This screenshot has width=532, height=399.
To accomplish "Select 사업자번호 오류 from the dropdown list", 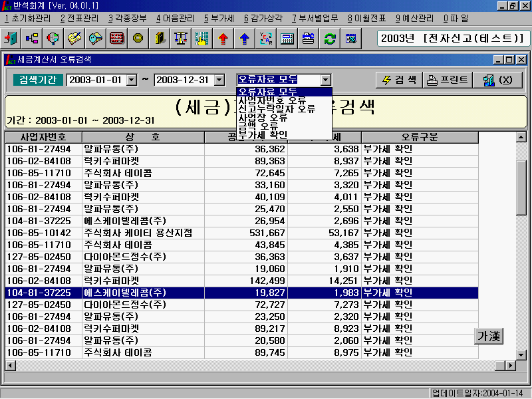I will pyautogui.click(x=284, y=100).
